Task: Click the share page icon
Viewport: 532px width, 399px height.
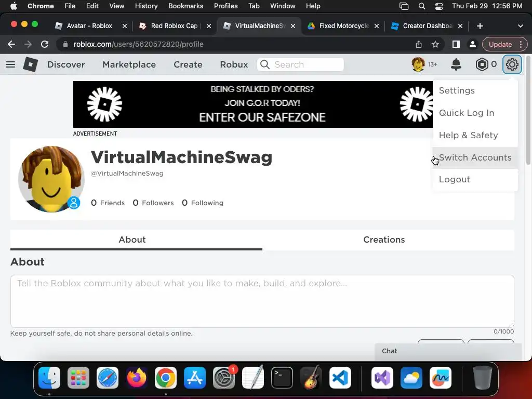Action: coord(419,44)
